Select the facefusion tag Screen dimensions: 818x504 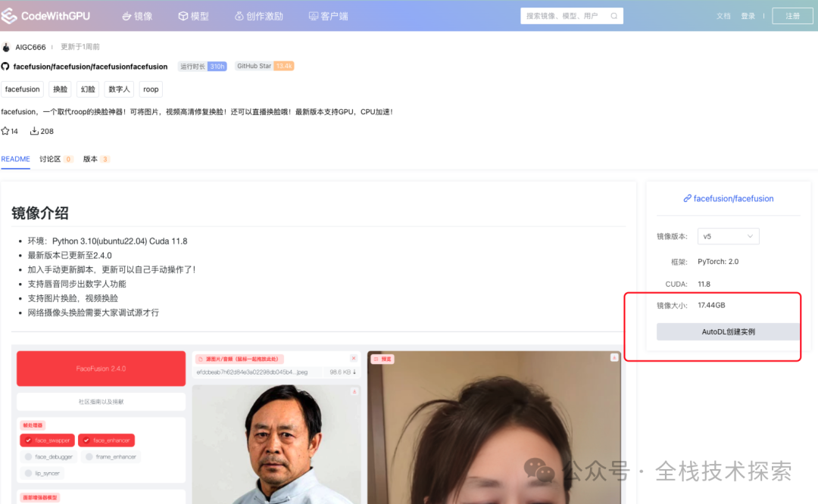23,89
